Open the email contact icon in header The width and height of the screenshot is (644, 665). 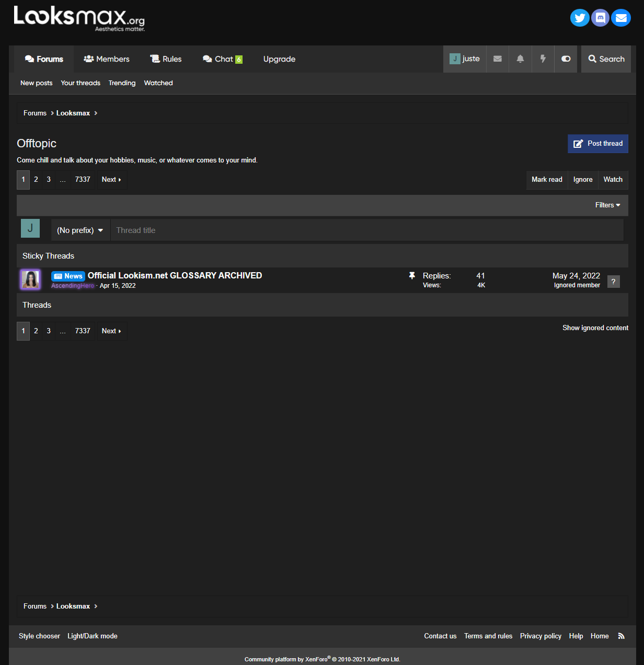tap(621, 18)
